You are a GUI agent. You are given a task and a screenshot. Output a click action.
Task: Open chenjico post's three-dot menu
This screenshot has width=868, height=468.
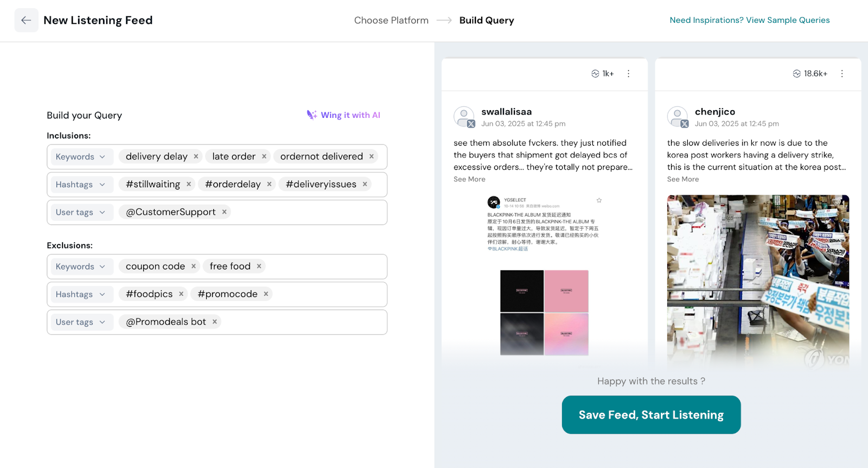841,74
